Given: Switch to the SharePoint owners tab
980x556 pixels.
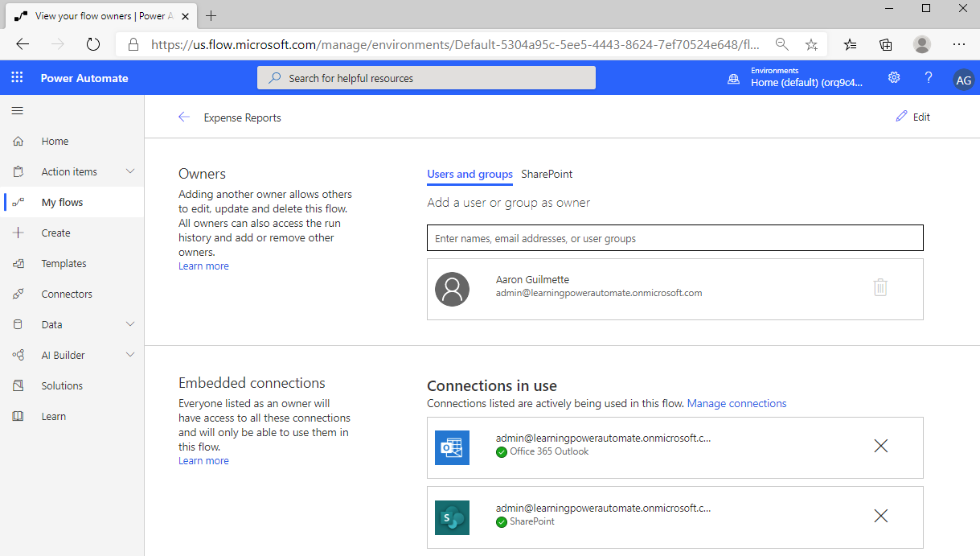Looking at the screenshot, I should click(x=547, y=174).
